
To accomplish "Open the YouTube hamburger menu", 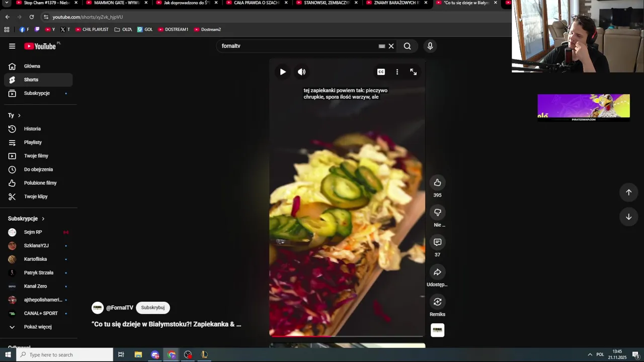I will tap(12, 46).
